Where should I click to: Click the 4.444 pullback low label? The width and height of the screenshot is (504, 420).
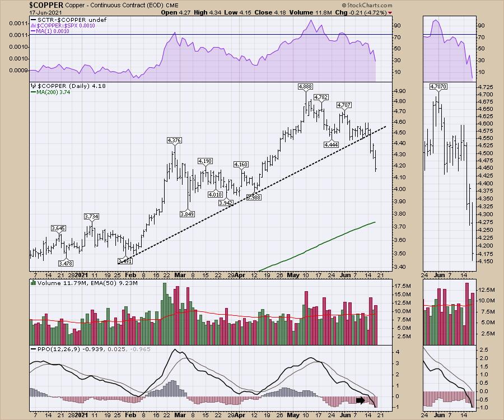pos(332,144)
